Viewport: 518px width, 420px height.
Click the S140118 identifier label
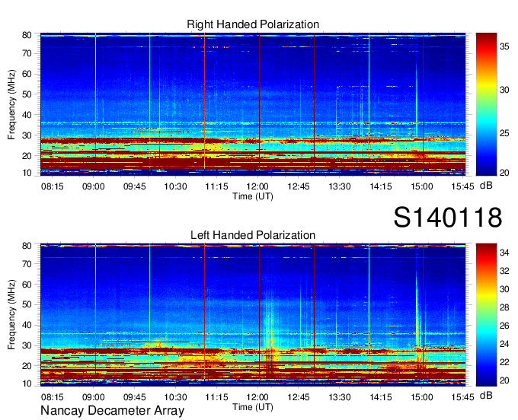click(448, 217)
